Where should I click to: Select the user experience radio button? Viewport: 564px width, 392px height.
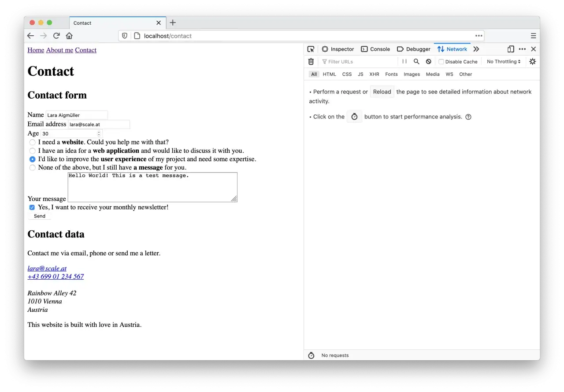[x=33, y=159]
